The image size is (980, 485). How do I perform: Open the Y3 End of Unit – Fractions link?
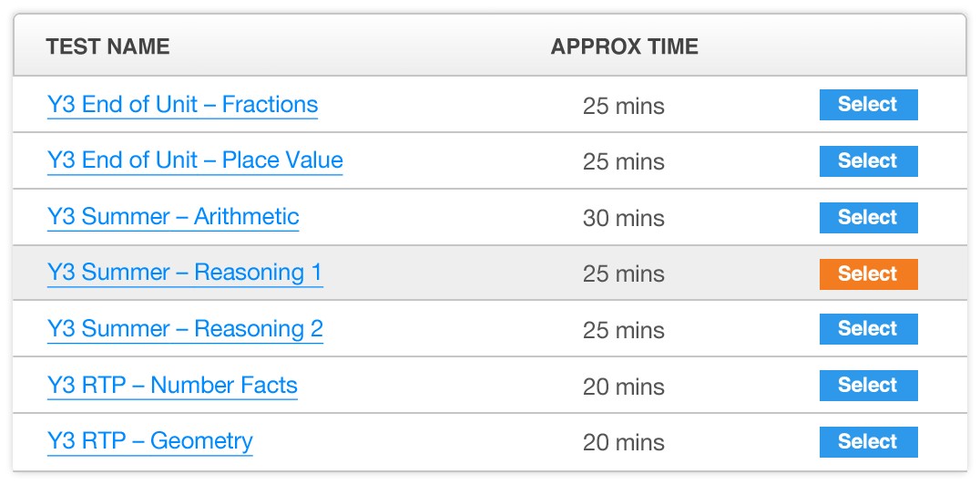[x=182, y=105]
